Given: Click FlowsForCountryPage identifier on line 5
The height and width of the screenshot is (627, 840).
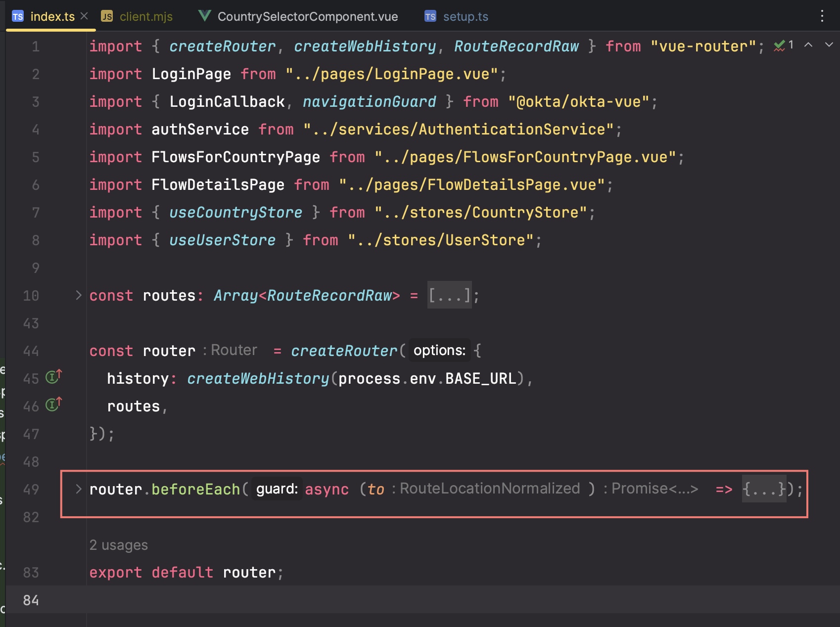Looking at the screenshot, I should tap(236, 157).
